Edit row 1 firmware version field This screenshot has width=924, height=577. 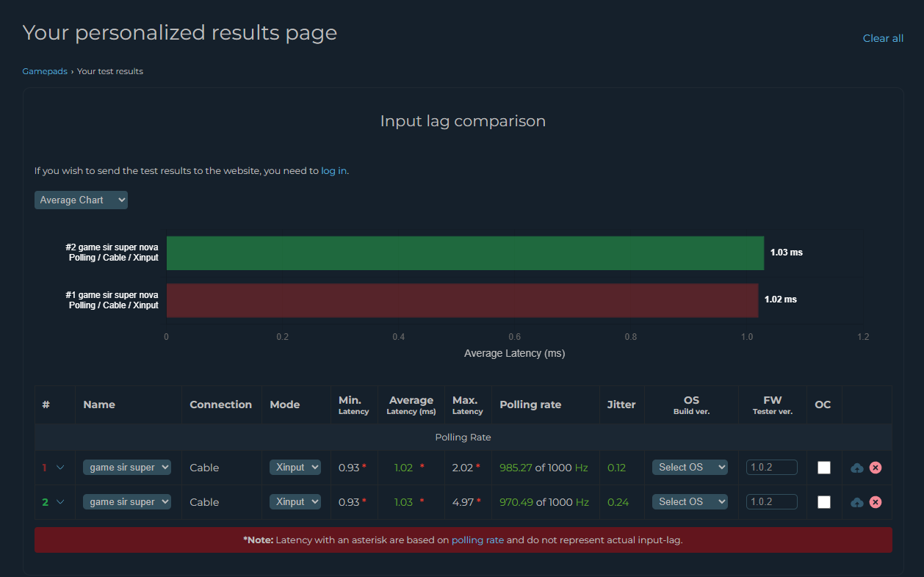[772, 468]
